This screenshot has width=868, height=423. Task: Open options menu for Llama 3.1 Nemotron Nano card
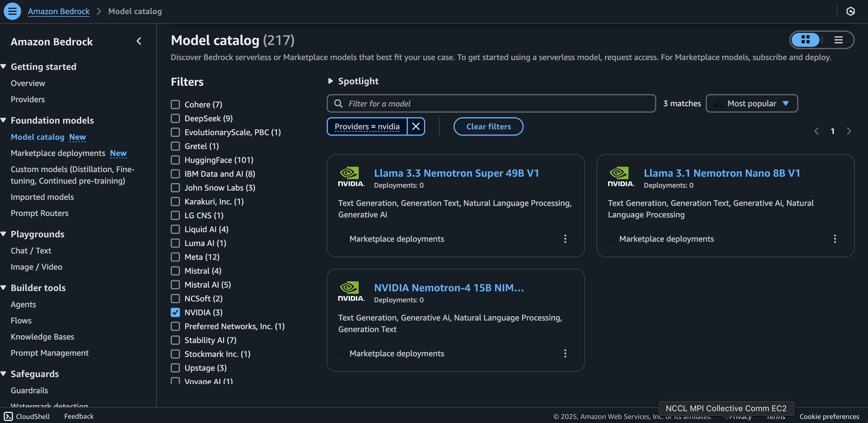point(835,239)
